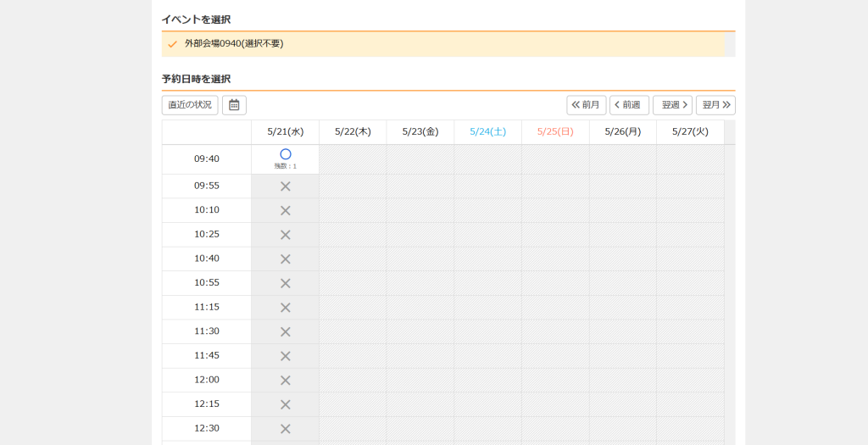Viewport: 868px width, 445px height.
Task: Click the 09:40 time row label
Action: coord(207,159)
